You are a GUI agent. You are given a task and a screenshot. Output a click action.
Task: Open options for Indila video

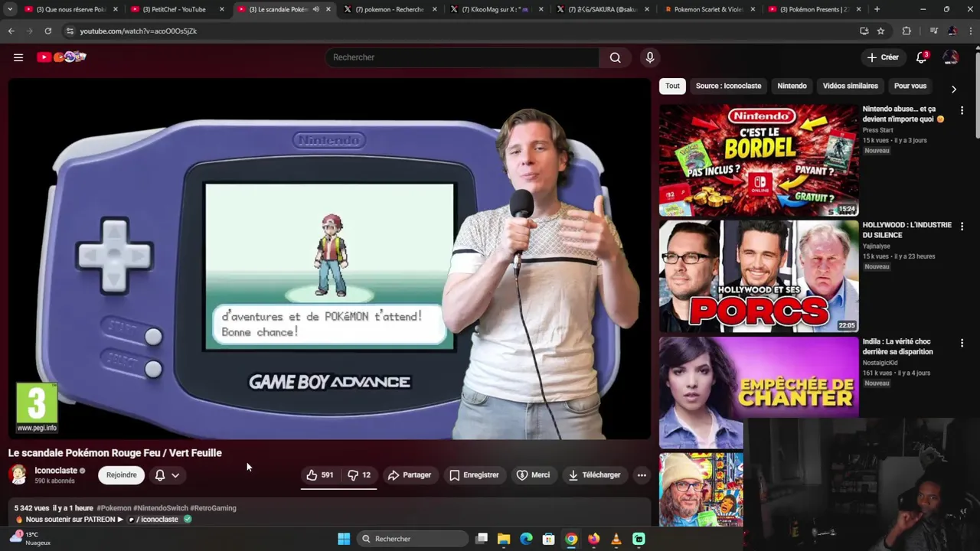coord(962,343)
